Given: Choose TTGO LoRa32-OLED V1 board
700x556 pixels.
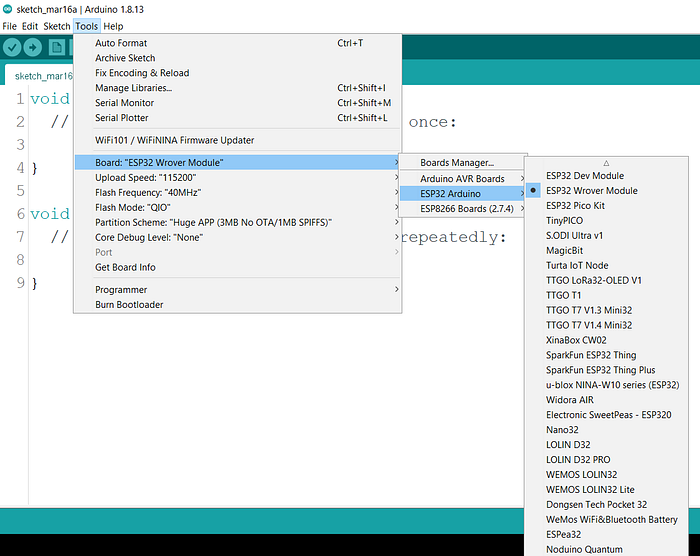Looking at the screenshot, I should coord(606,280).
